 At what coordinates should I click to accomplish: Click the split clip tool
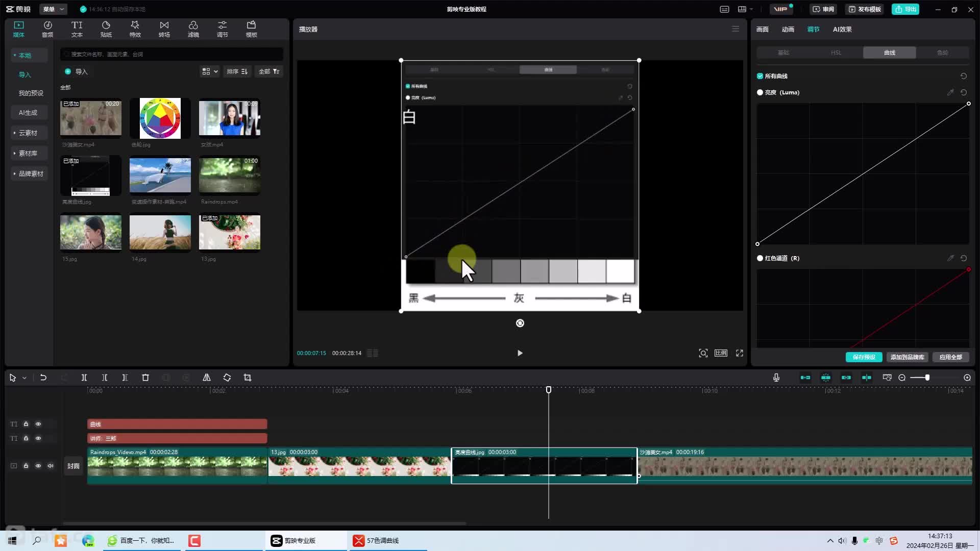(84, 378)
